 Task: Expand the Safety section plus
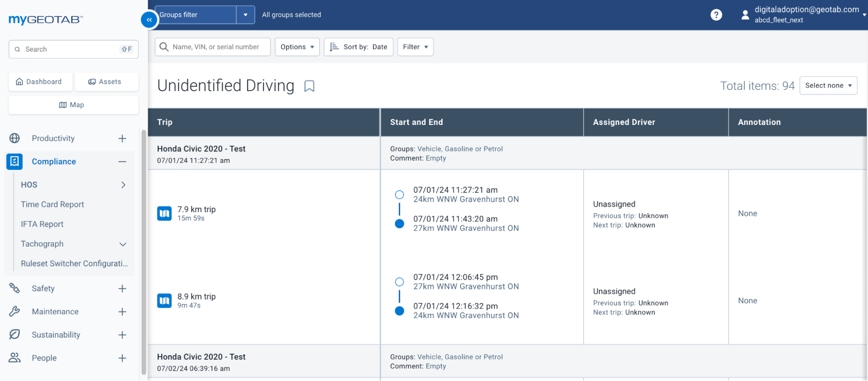click(x=122, y=289)
